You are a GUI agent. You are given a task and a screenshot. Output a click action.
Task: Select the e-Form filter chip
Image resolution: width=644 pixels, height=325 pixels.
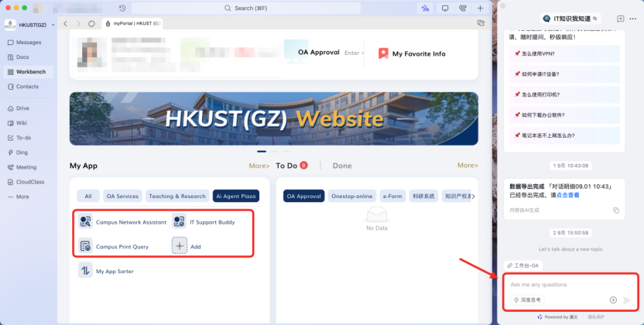392,196
